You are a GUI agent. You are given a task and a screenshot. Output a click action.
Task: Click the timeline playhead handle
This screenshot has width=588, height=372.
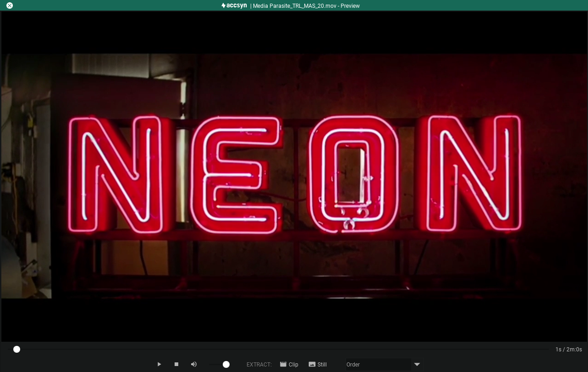coord(17,350)
